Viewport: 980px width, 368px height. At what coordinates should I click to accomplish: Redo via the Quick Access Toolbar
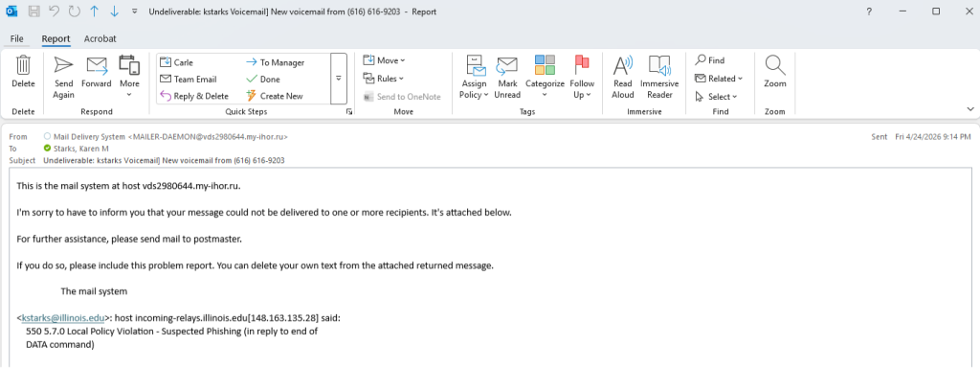pos(75,11)
